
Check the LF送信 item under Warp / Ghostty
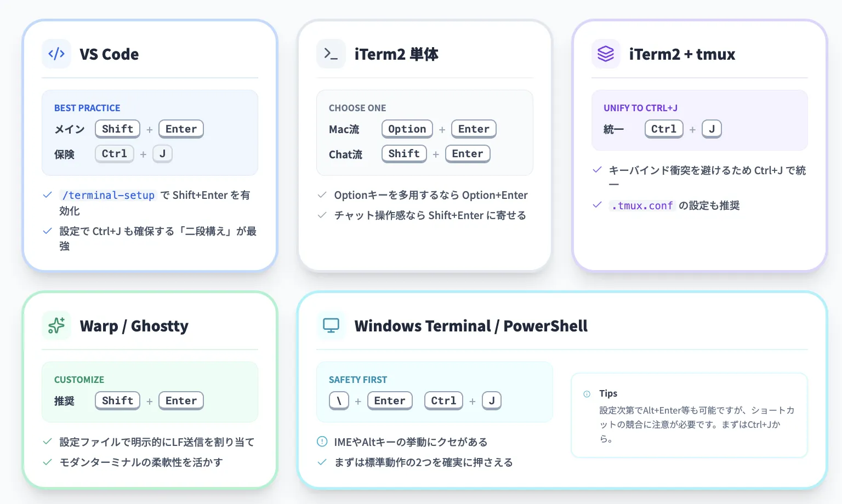(x=47, y=442)
